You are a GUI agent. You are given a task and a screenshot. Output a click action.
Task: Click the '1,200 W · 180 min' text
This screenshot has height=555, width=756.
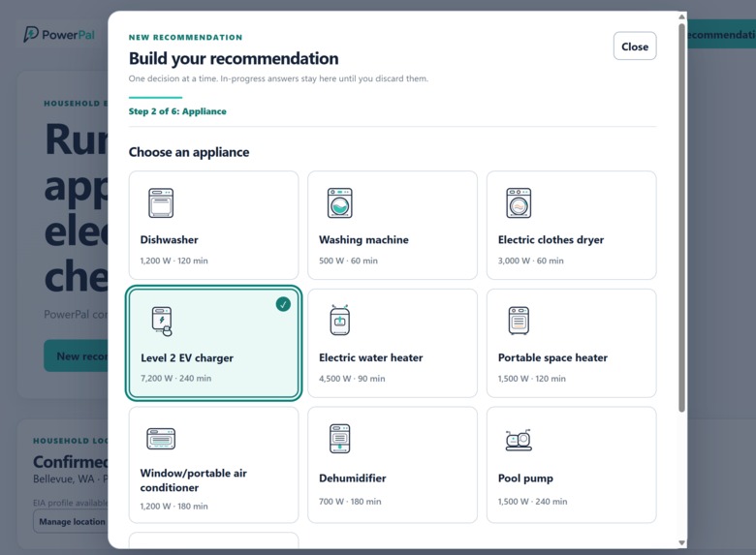(174, 507)
